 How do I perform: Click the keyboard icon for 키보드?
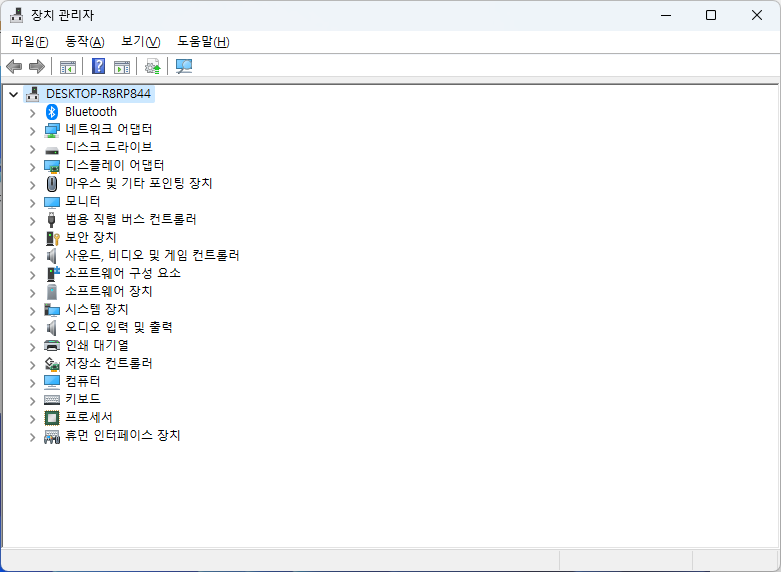tap(52, 400)
